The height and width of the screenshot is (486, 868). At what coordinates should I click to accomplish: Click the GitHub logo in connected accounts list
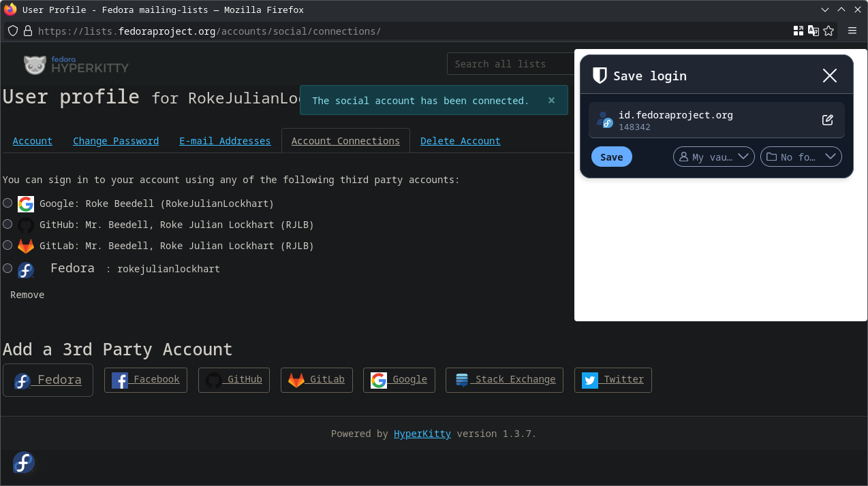[x=26, y=225]
